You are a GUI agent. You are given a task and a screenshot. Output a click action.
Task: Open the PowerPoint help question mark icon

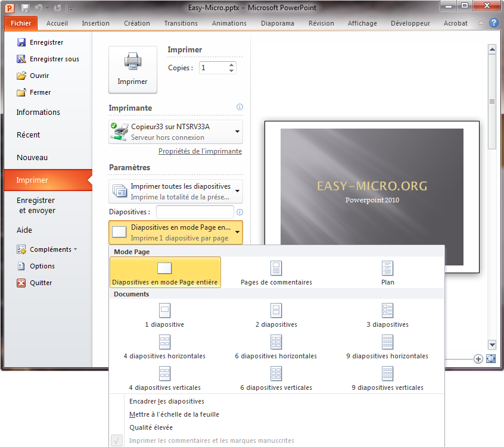coord(494,23)
